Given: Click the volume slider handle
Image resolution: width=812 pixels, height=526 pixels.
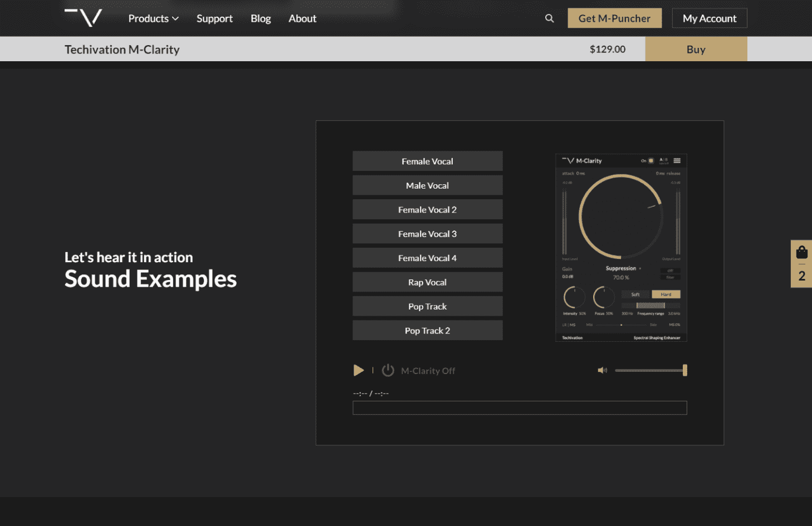Looking at the screenshot, I should [684, 370].
